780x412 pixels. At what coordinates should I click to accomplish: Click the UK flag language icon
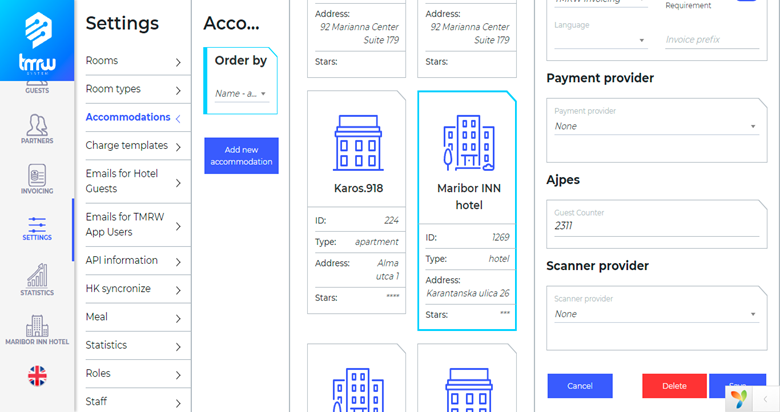point(37,376)
